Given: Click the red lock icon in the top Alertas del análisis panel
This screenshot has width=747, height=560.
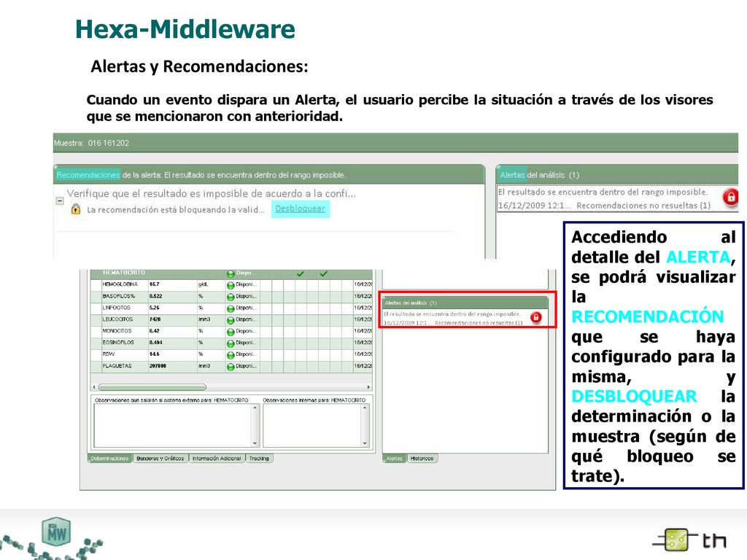Looking at the screenshot, I should point(730,197).
